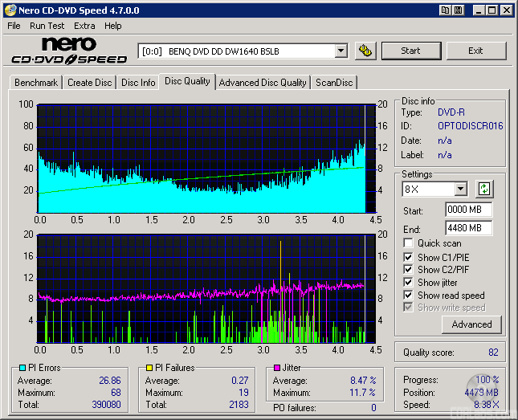Click the cyan PI Errors color swatch
This screenshot has height=420, width=518.
click(x=22, y=368)
